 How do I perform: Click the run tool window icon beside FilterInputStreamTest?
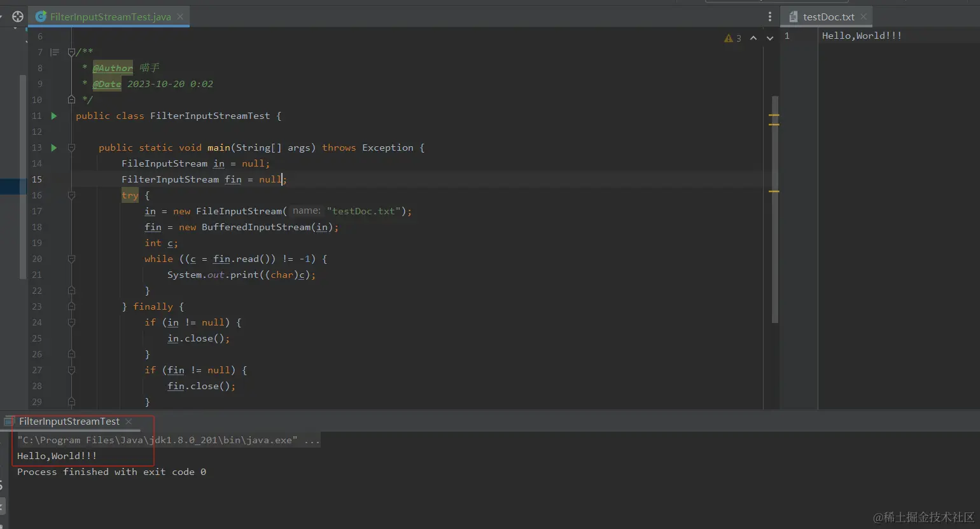(9, 422)
